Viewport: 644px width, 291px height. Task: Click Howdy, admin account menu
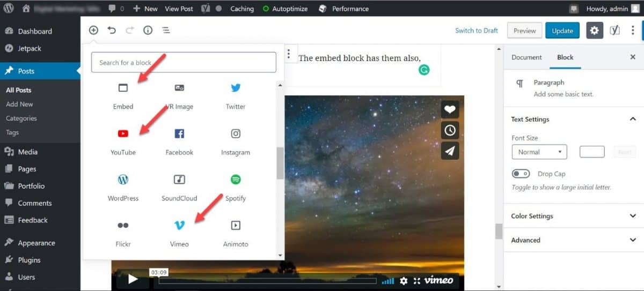[613, 9]
